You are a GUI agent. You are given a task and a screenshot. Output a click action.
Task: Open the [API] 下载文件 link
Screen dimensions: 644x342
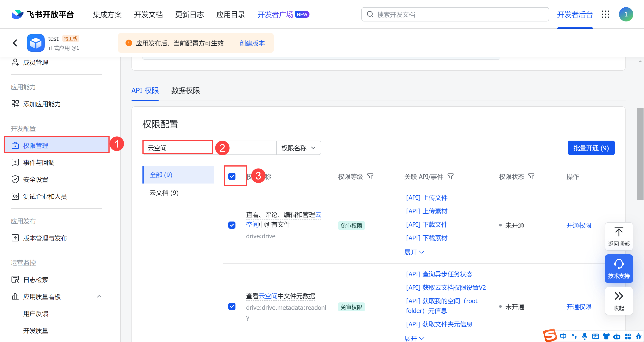pyautogui.click(x=426, y=224)
